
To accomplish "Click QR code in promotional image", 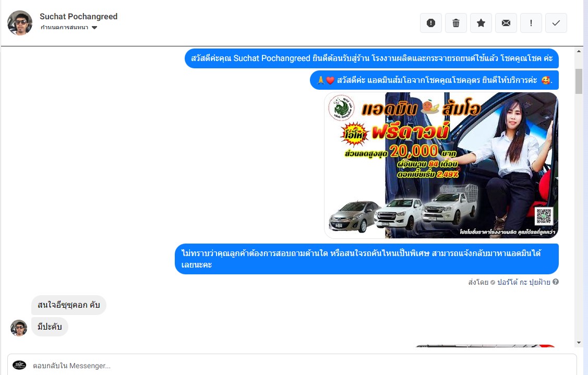I will point(544,216).
